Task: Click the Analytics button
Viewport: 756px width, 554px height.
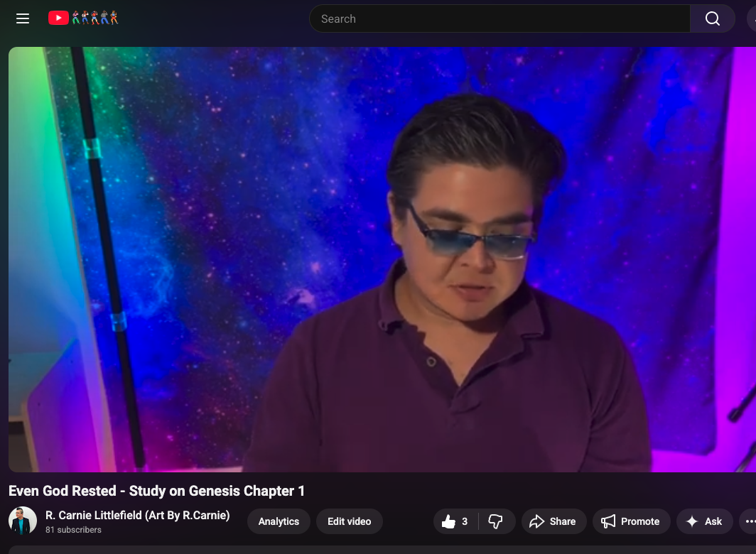Action: [279, 521]
